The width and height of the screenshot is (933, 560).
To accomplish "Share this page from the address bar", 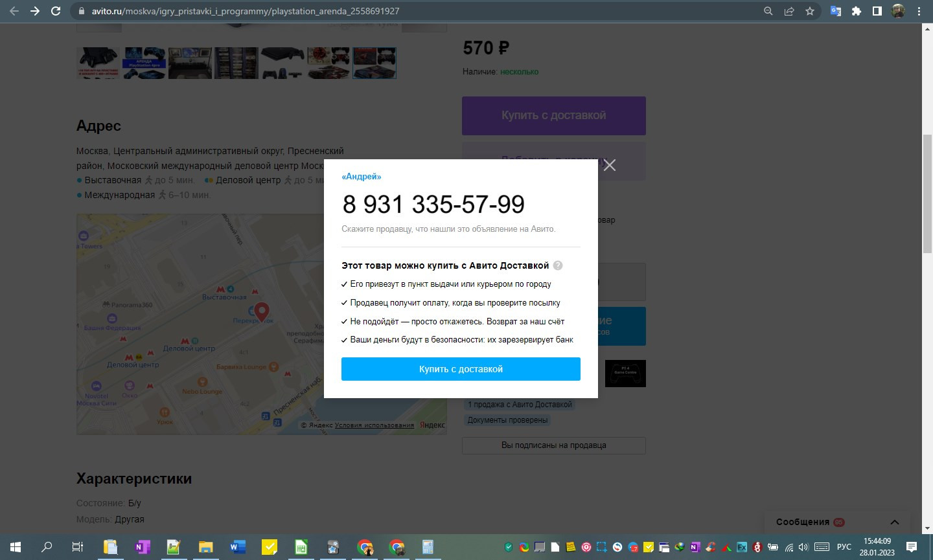I will pos(789,11).
